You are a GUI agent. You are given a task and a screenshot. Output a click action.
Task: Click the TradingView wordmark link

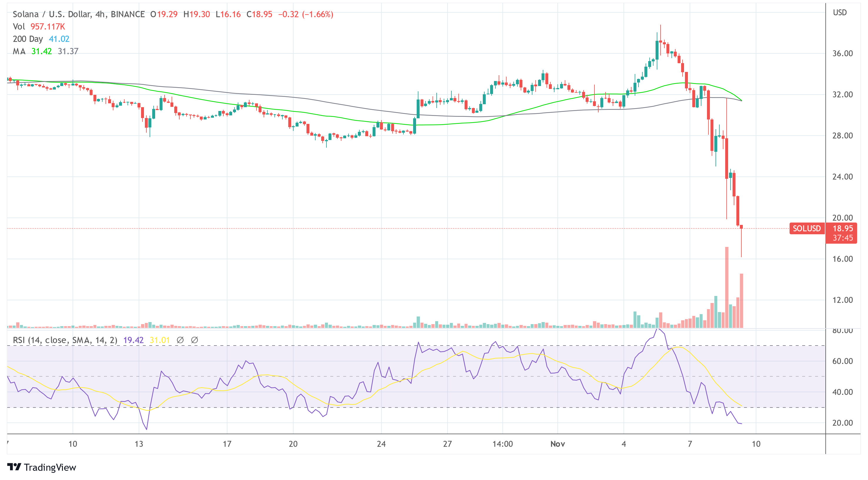[x=50, y=467]
